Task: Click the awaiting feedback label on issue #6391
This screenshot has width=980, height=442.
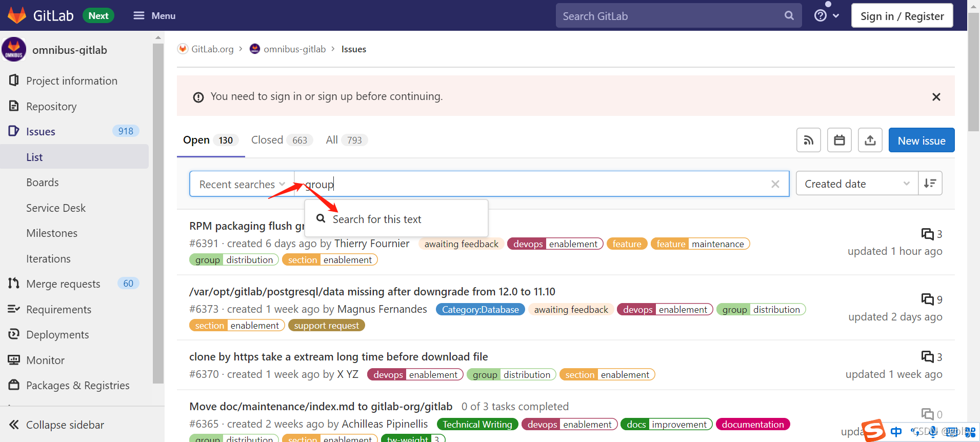Action: tap(461, 244)
